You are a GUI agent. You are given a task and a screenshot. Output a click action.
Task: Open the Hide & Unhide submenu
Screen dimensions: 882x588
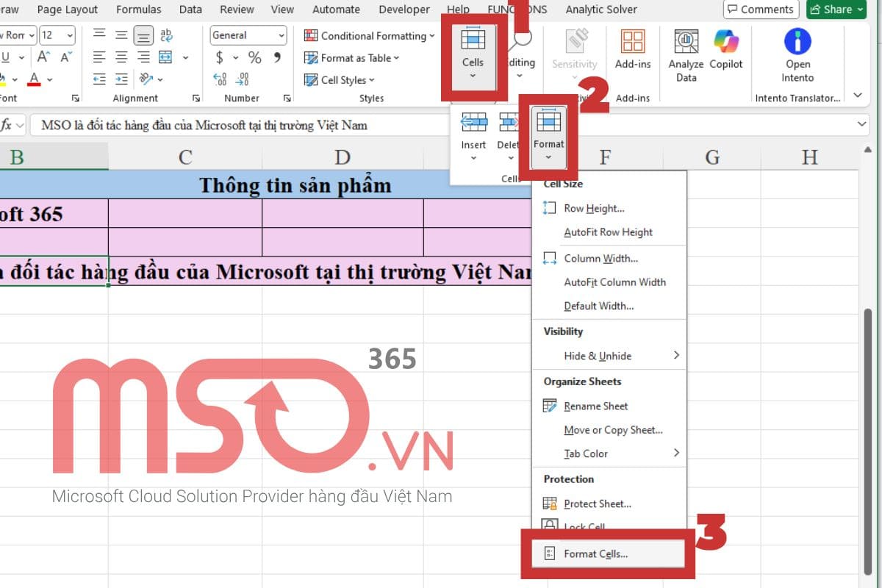pyautogui.click(x=609, y=356)
